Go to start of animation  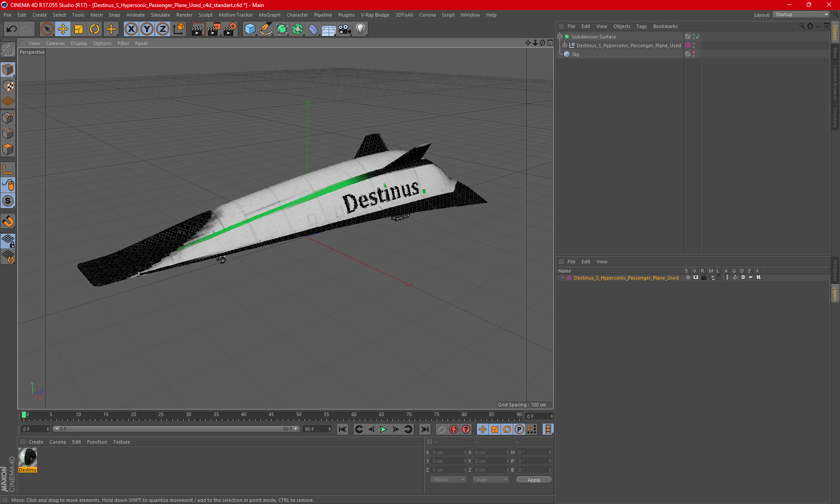coord(343,429)
